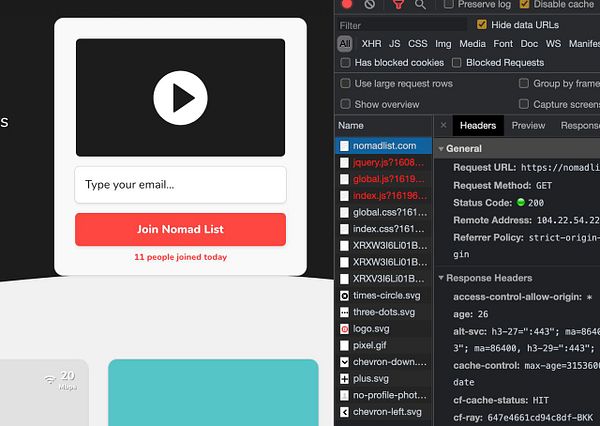Click the times-circle.svg thumbnail icon
600x426 pixels.
[x=344, y=295]
